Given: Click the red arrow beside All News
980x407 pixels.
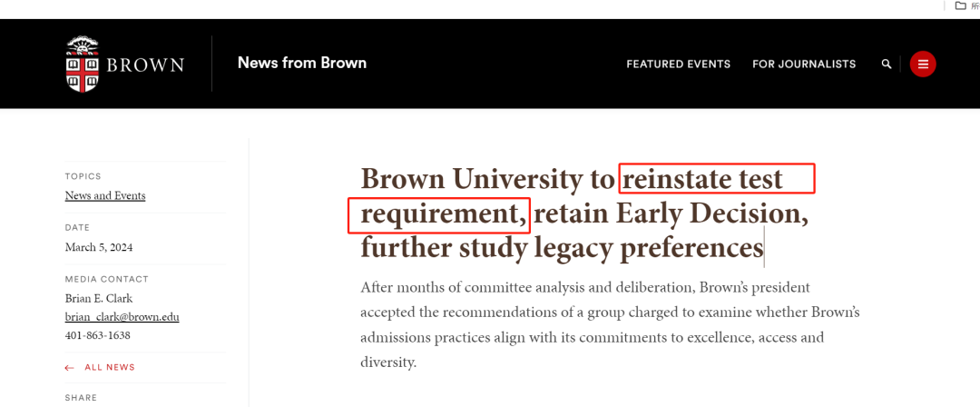Looking at the screenshot, I should [x=70, y=367].
